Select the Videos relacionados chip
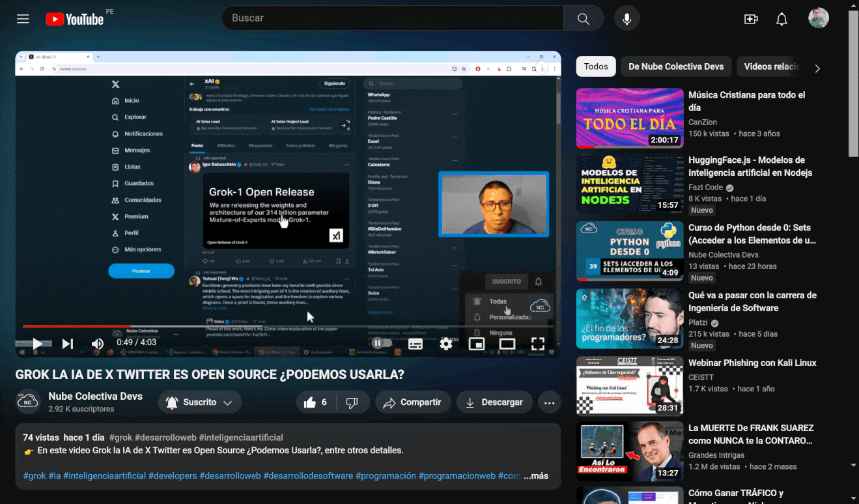Screen dimensions: 859x504 click(x=771, y=66)
